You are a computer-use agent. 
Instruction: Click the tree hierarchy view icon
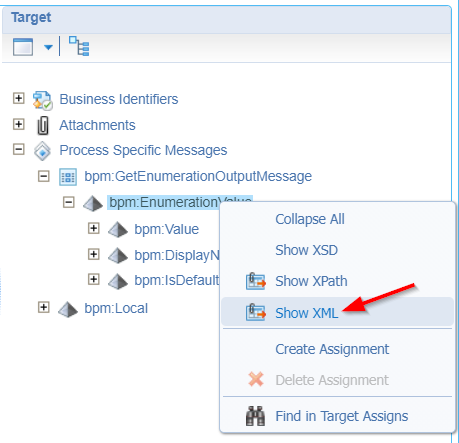click(x=79, y=46)
